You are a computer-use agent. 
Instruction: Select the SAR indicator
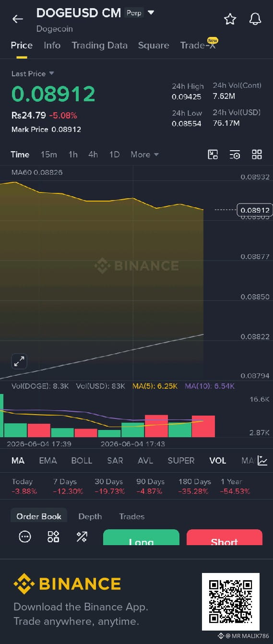coord(115,460)
